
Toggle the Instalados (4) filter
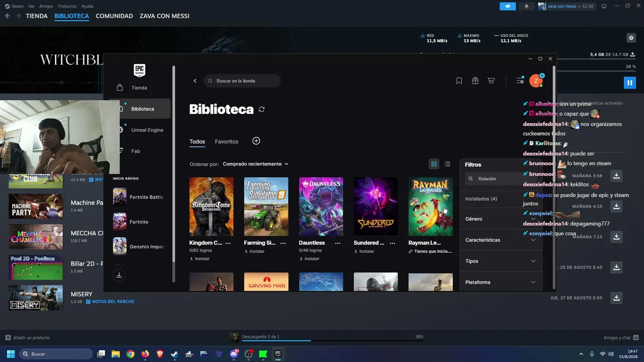[481, 199]
